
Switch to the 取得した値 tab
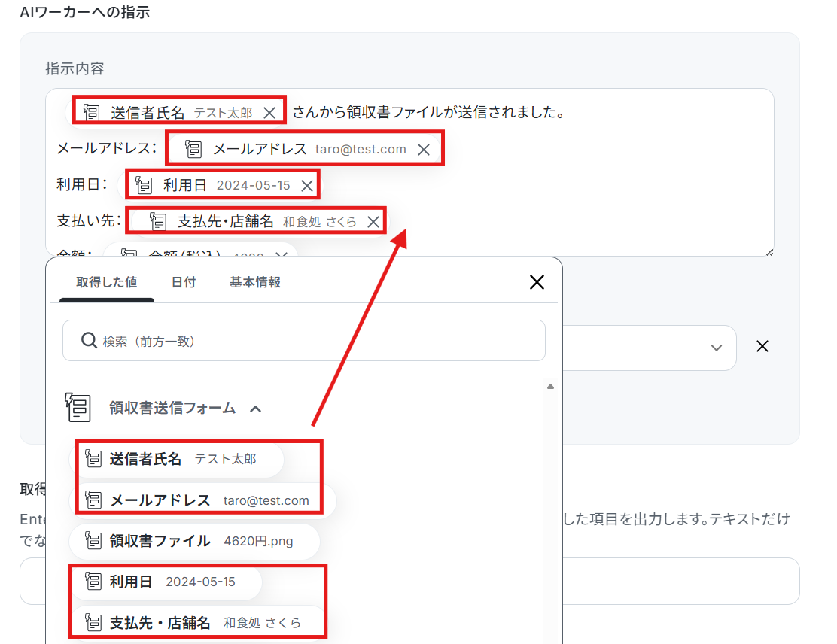point(107,282)
